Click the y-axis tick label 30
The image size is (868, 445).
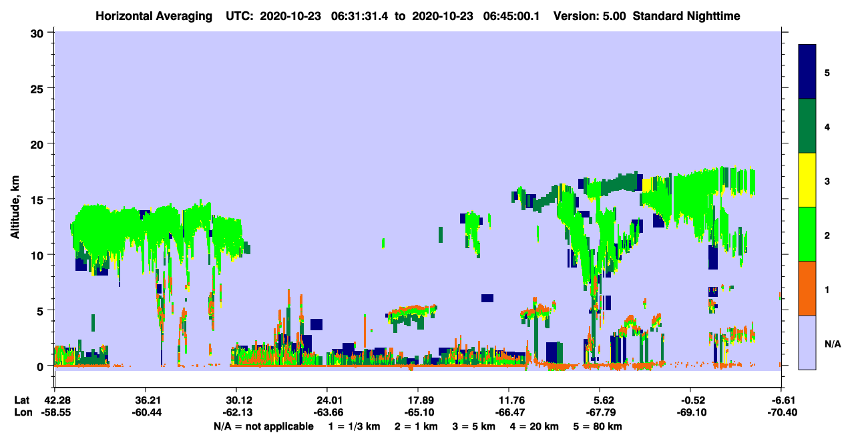(x=39, y=33)
